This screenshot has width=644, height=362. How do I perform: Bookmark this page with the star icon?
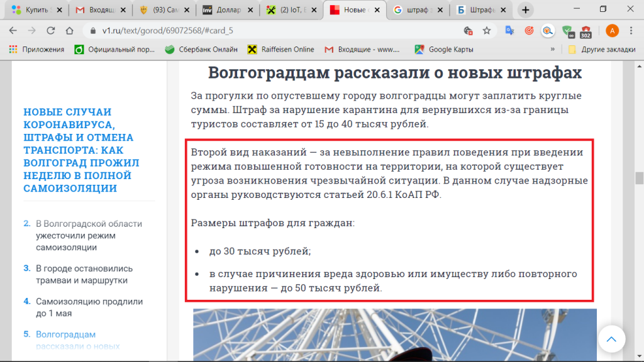[486, 30]
